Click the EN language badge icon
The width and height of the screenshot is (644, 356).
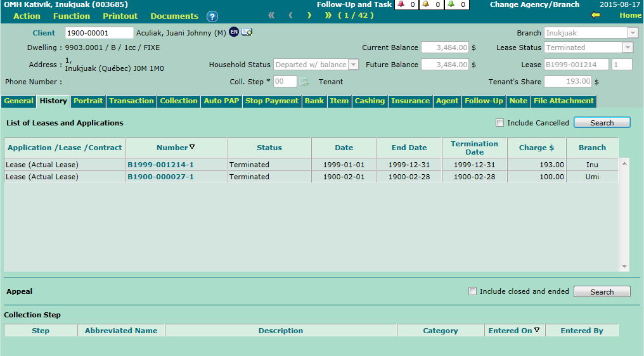click(x=234, y=32)
